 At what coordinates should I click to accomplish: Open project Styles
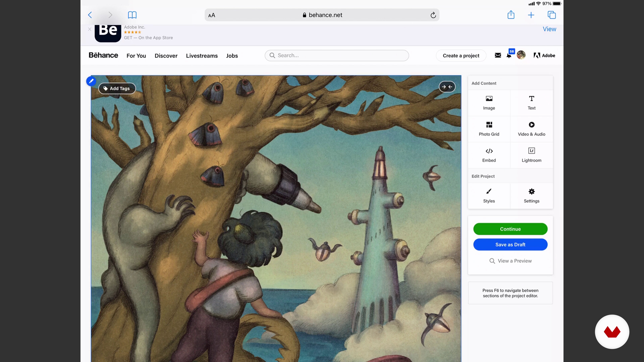pos(489,196)
